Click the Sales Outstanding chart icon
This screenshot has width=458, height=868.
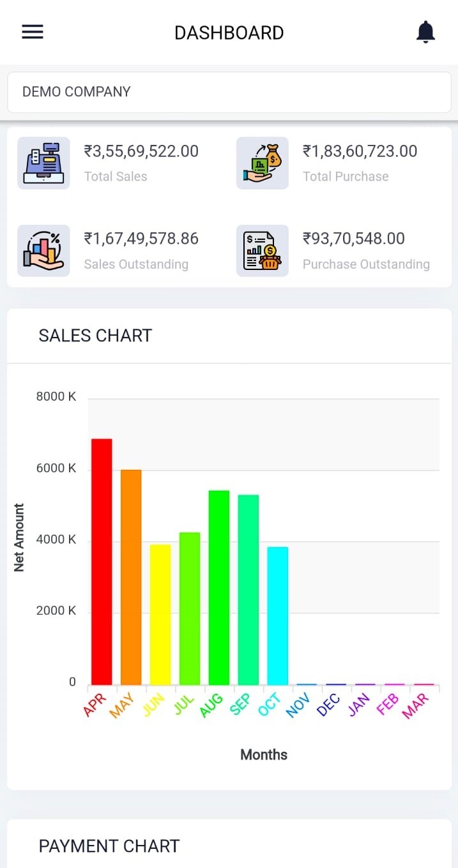click(43, 250)
